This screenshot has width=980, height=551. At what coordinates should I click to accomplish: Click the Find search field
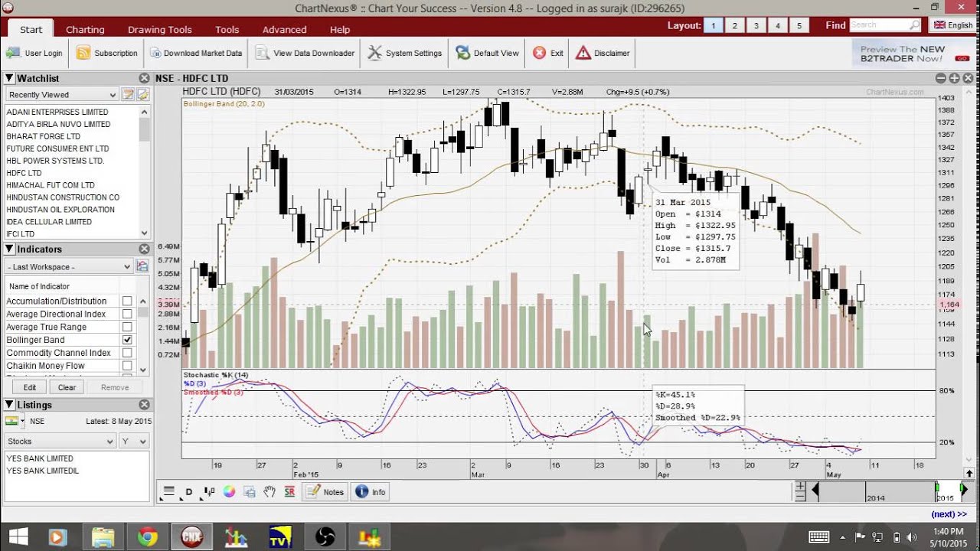[x=885, y=25]
